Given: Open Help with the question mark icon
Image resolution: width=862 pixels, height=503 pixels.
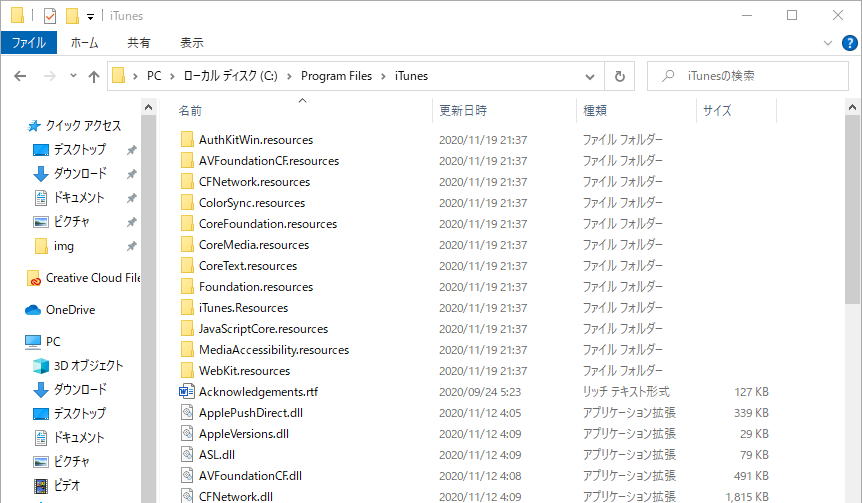Looking at the screenshot, I should (849, 43).
